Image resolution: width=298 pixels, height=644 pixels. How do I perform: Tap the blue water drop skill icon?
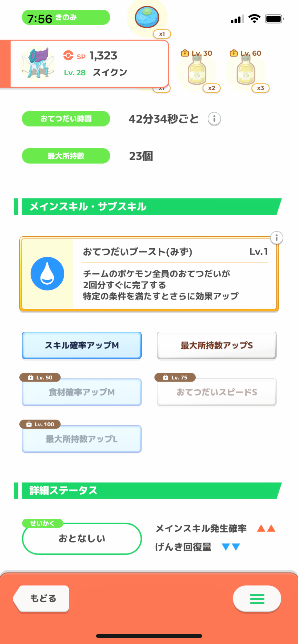click(47, 274)
